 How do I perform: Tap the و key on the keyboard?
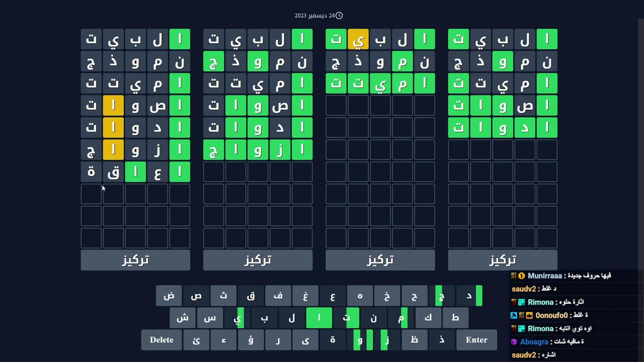tap(360, 340)
